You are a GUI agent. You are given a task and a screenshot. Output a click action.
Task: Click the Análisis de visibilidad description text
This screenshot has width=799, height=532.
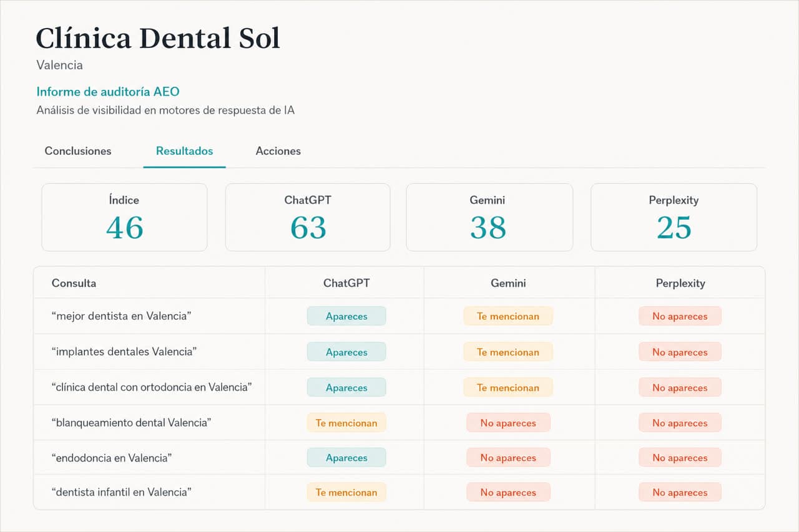pyautogui.click(x=165, y=110)
